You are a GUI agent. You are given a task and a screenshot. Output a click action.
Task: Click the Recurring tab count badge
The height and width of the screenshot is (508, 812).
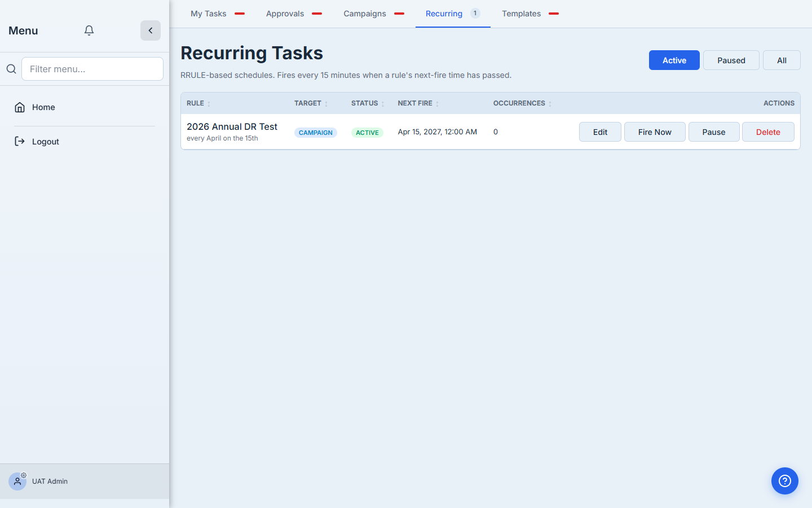pyautogui.click(x=475, y=13)
